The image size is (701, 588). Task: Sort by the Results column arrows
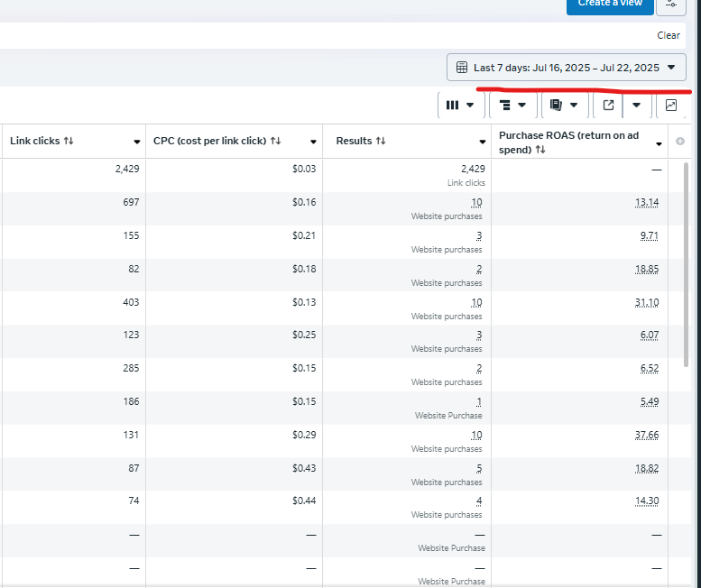(381, 142)
